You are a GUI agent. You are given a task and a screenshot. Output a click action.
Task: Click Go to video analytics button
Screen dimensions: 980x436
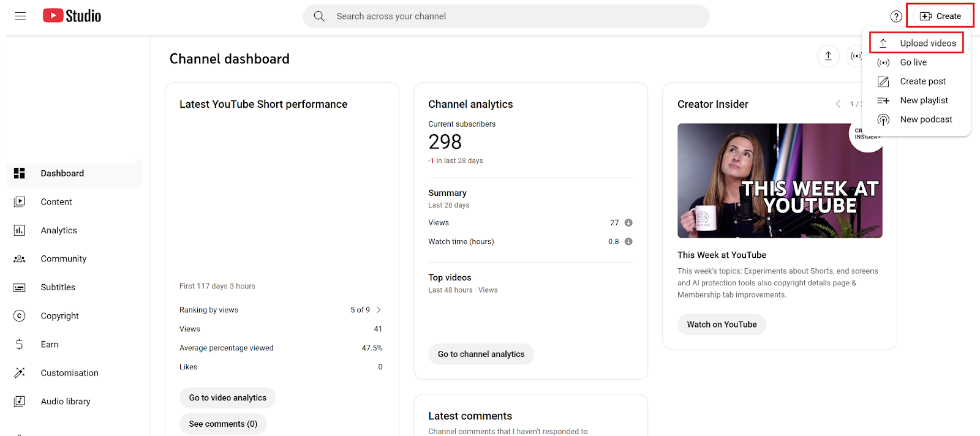click(228, 398)
